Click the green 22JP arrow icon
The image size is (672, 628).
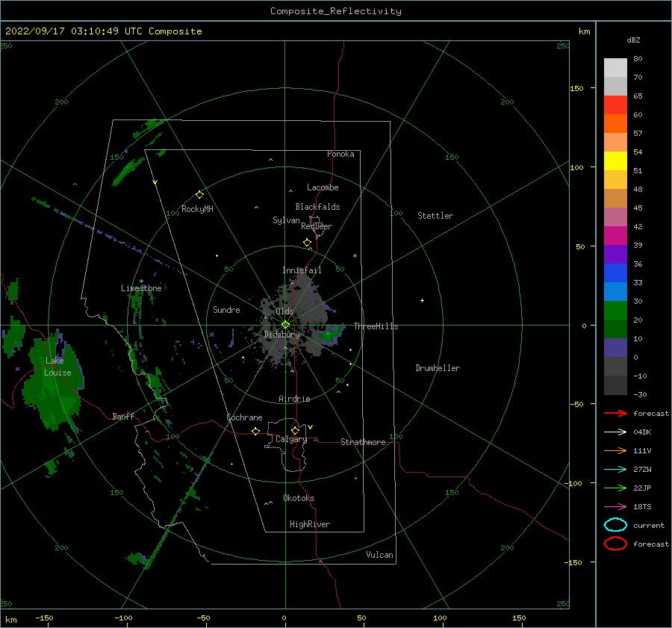click(x=615, y=488)
